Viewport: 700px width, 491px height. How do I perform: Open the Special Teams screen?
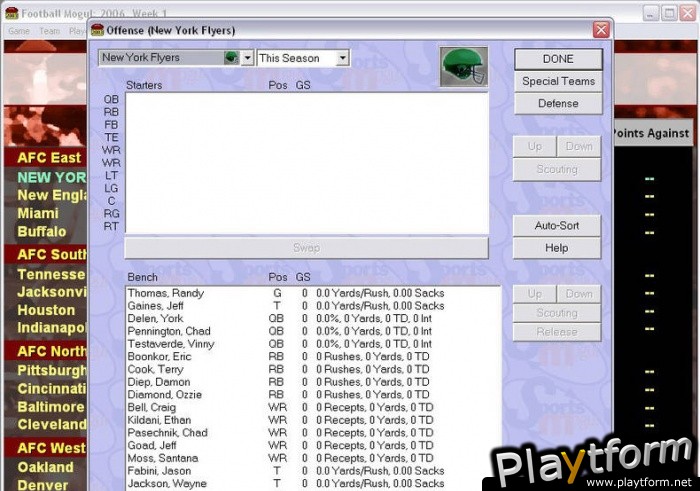[x=558, y=81]
